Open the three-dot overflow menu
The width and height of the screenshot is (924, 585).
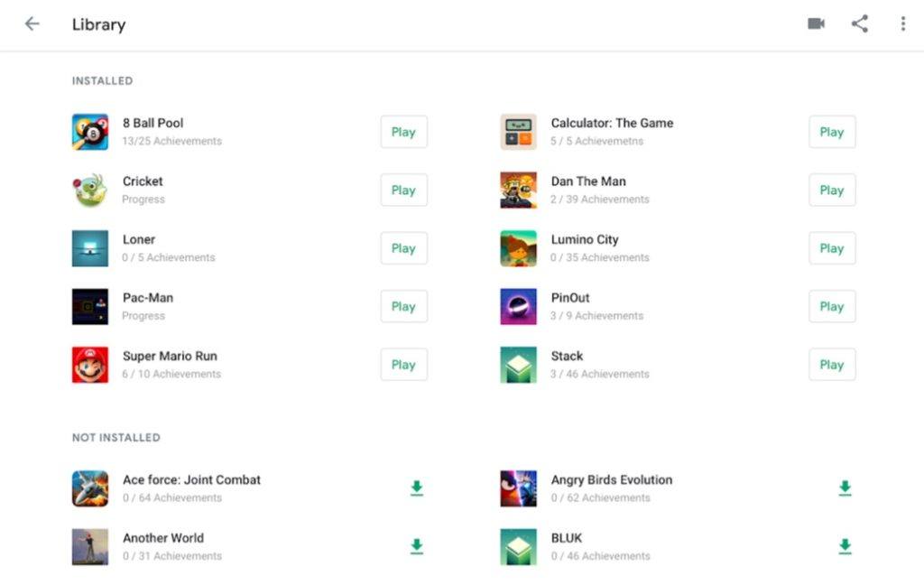[x=902, y=24]
